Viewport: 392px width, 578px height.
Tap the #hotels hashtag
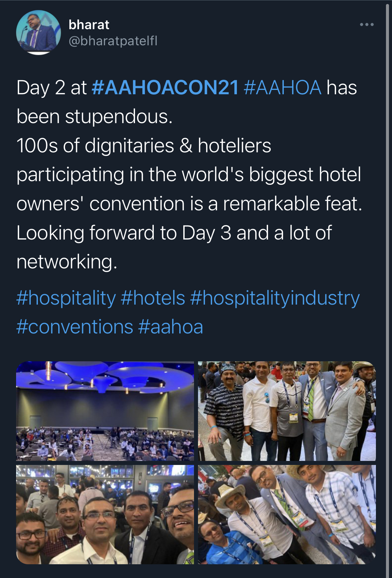point(153,298)
